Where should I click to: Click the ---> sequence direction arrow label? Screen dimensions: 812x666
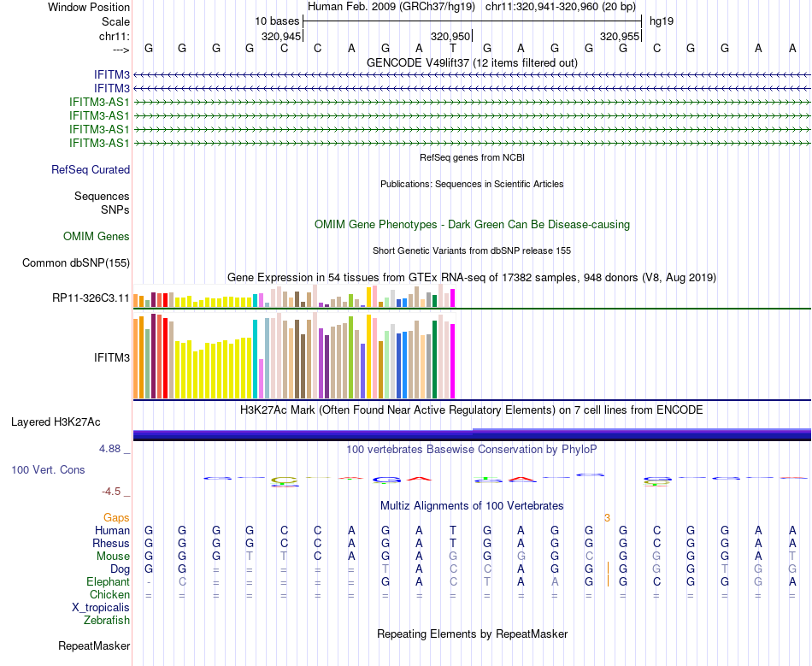(x=121, y=50)
